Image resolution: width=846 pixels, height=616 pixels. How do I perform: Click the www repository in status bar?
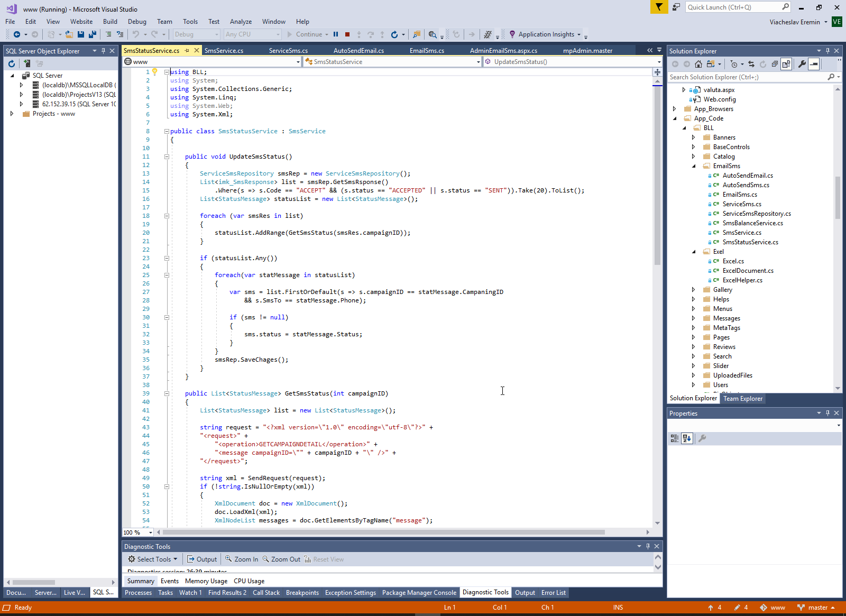[x=773, y=608]
